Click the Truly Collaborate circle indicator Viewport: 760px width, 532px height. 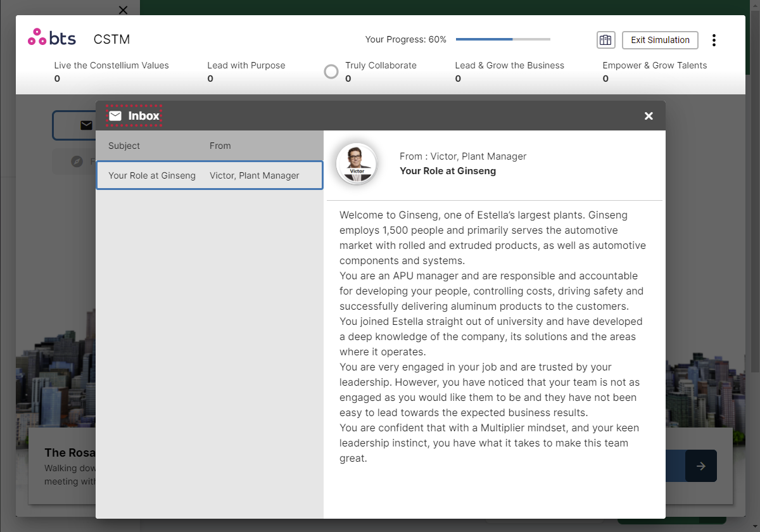click(331, 72)
